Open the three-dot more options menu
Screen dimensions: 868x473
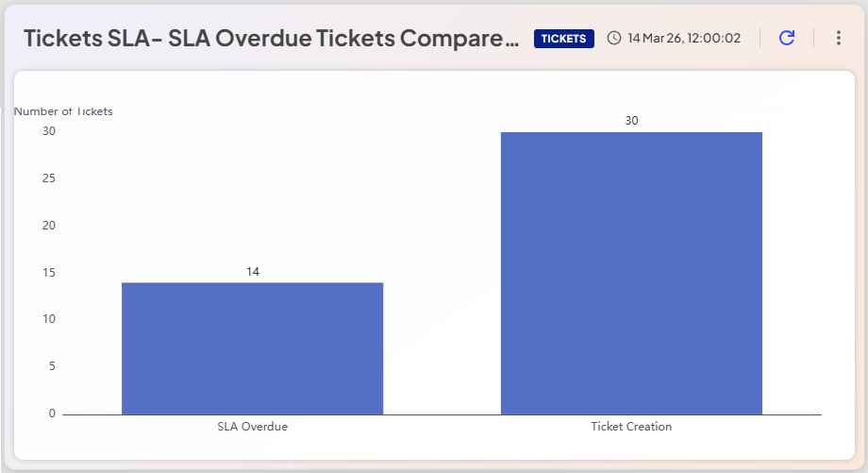(x=839, y=38)
